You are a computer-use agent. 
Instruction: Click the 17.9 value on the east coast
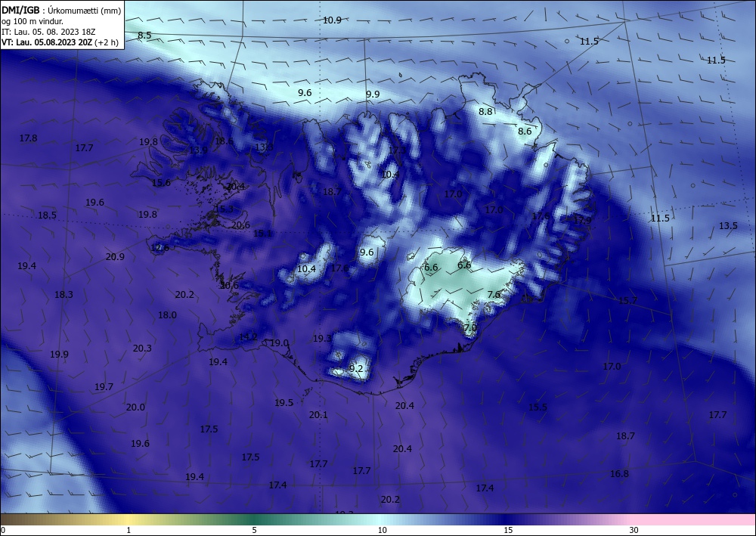pos(582,220)
